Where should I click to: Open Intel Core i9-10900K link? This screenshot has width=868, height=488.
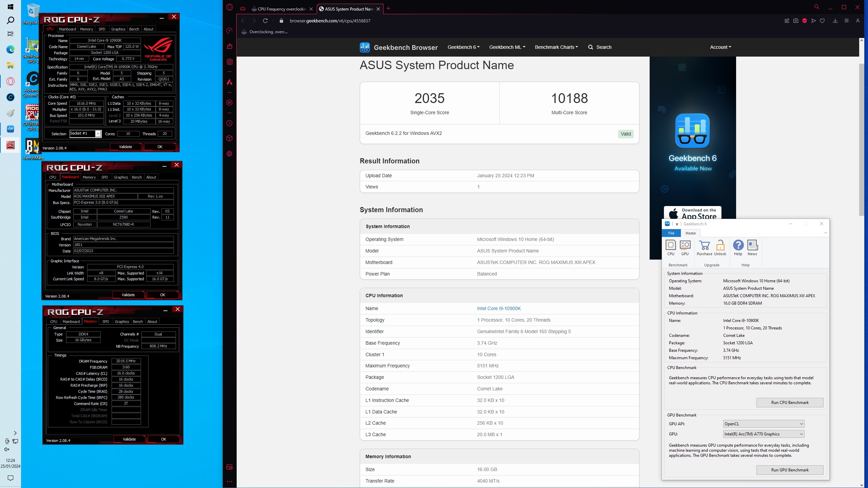(x=499, y=308)
